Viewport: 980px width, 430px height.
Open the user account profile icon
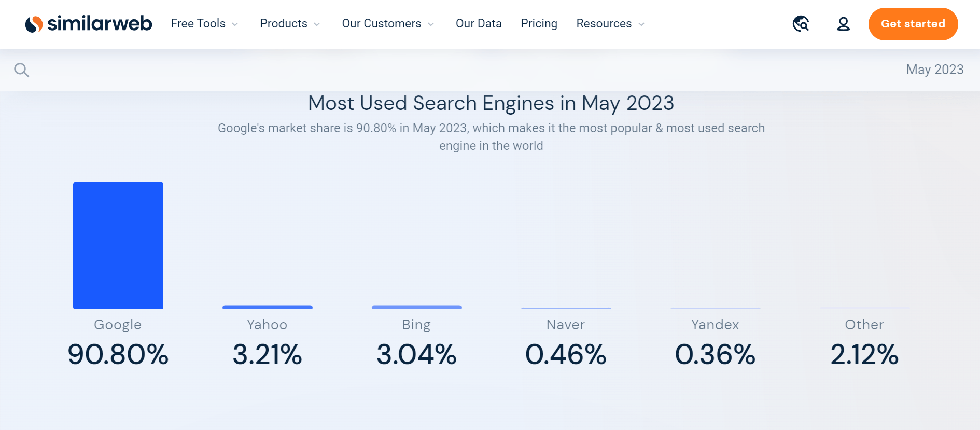coord(844,24)
